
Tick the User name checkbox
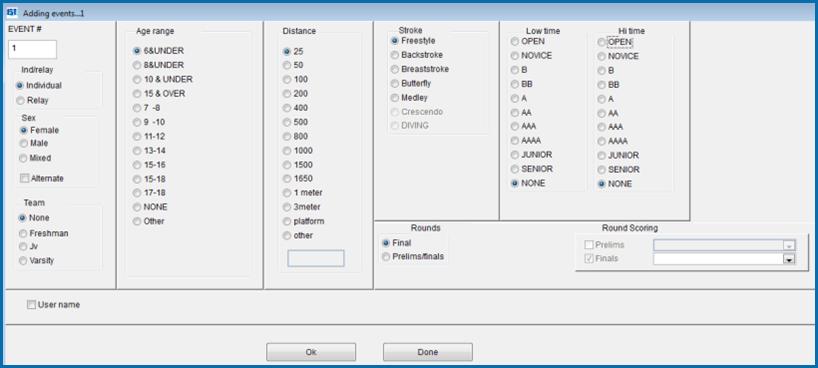[x=53, y=305]
